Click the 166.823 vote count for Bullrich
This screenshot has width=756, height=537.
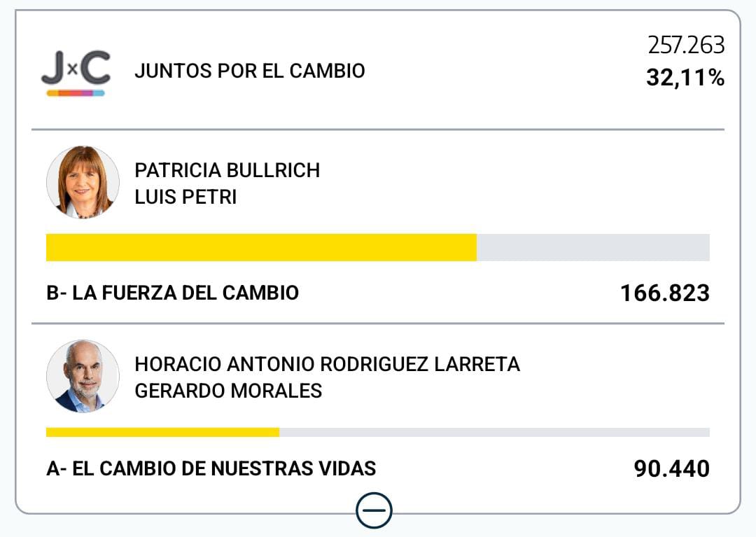664,293
